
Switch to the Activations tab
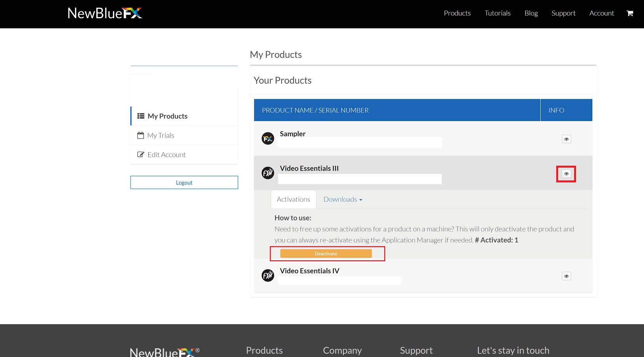pyautogui.click(x=294, y=199)
